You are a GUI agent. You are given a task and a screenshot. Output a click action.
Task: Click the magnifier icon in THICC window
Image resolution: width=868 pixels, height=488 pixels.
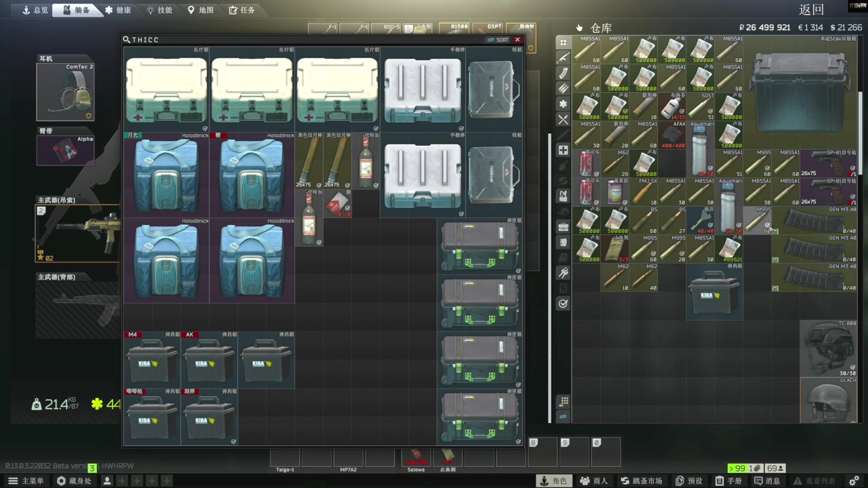(127, 40)
